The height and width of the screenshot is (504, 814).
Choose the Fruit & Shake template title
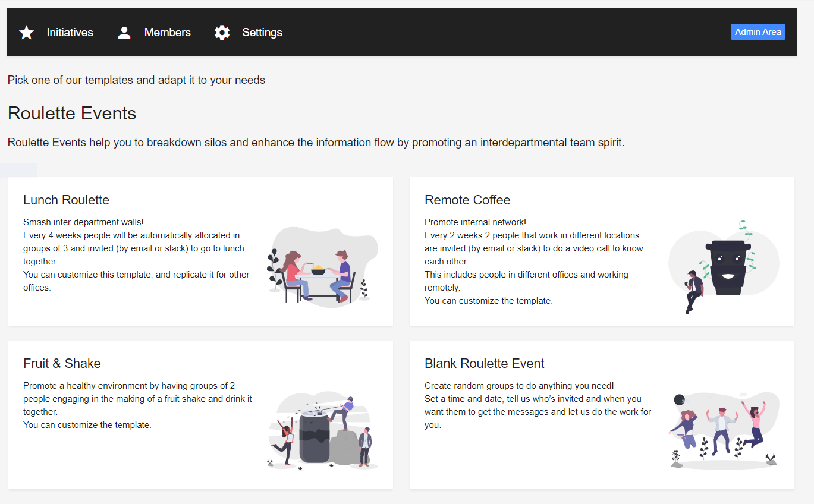coord(62,364)
